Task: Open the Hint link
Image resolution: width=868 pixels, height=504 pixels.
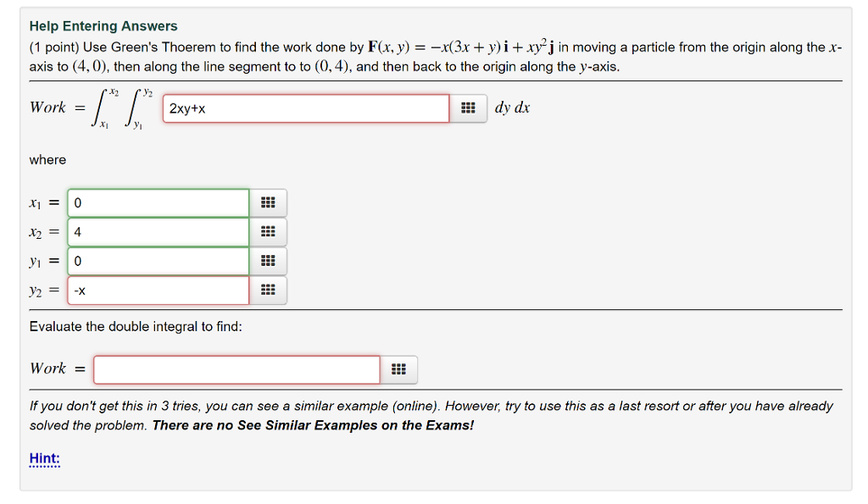Action: pos(41,458)
